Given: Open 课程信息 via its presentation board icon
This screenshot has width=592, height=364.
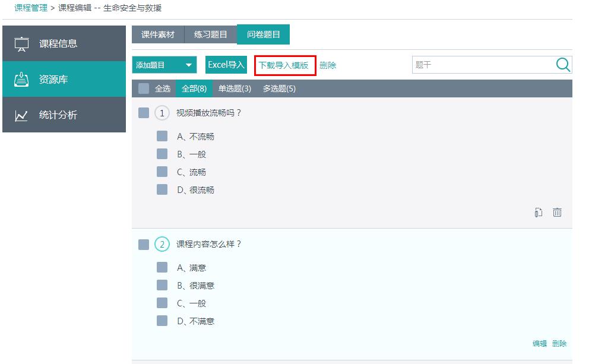Looking at the screenshot, I should click(21, 44).
